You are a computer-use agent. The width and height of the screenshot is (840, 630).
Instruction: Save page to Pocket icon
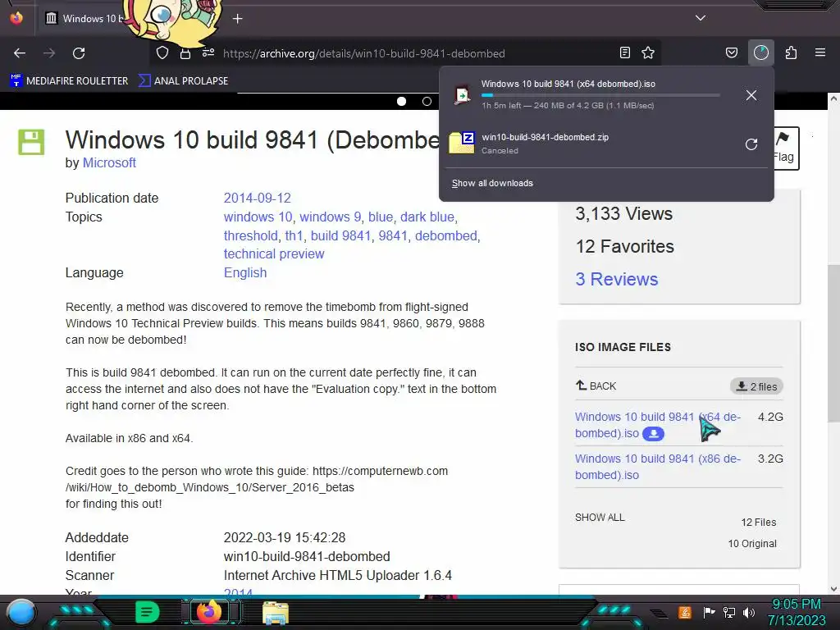[x=731, y=52]
